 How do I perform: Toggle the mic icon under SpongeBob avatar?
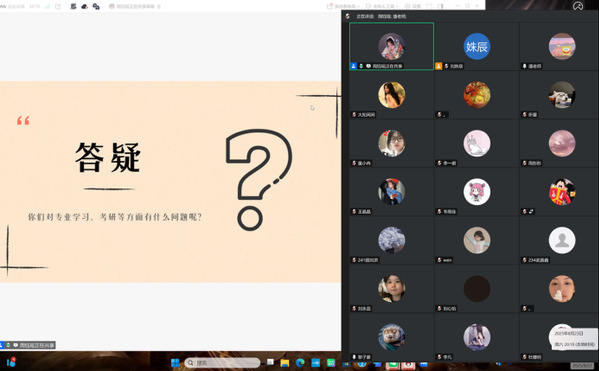525,66
